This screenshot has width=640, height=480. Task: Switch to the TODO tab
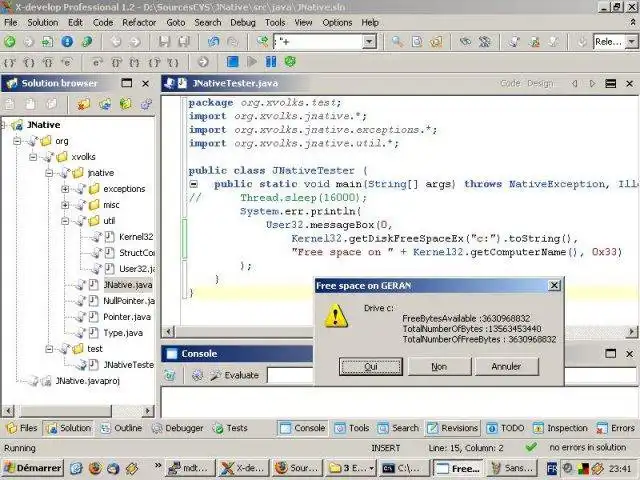[x=506, y=428]
